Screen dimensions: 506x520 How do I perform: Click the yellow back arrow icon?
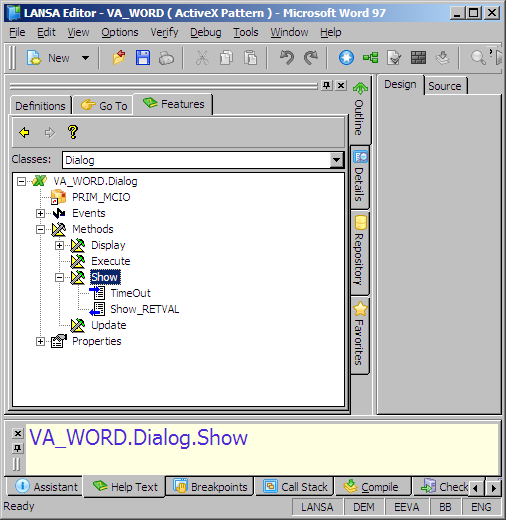(24, 132)
